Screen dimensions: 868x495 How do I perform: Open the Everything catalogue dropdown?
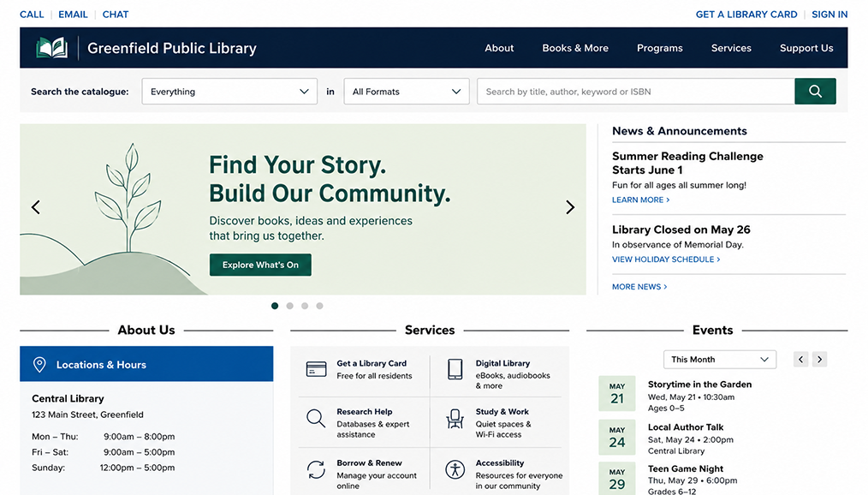[x=229, y=92]
